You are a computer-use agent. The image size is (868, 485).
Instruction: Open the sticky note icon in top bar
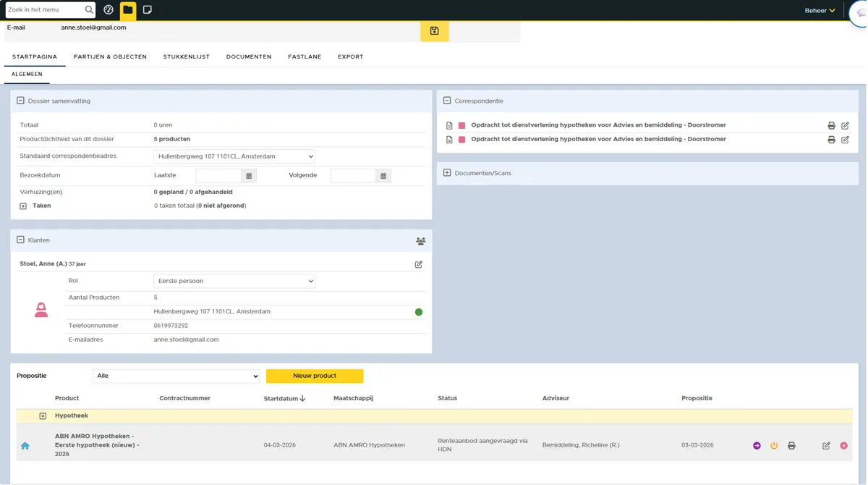pyautogui.click(x=148, y=10)
